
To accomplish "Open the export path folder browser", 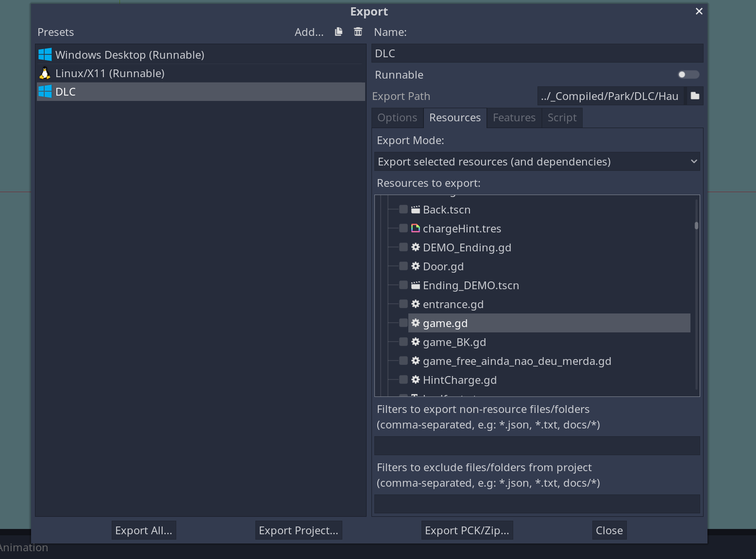I will coord(695,96).
